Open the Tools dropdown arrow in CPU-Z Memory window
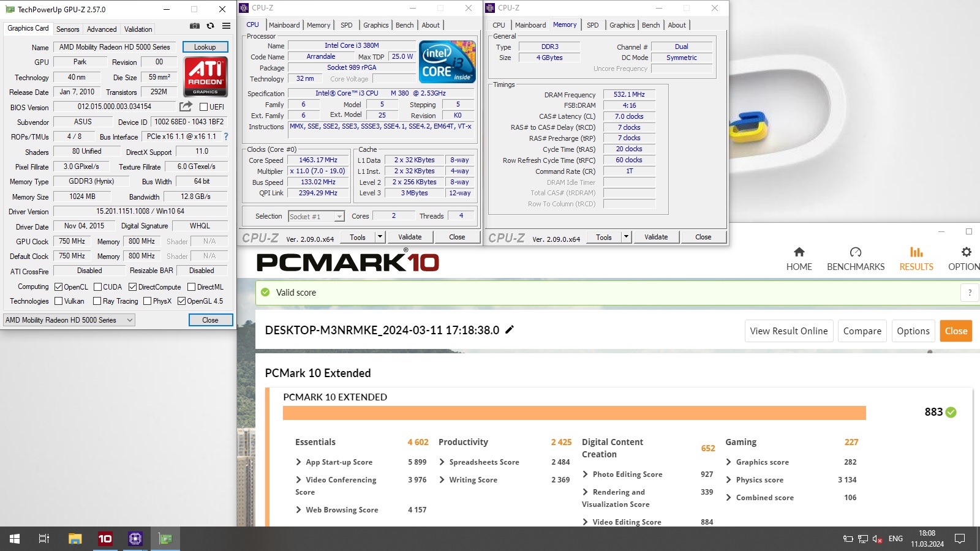 coord(626,237)
